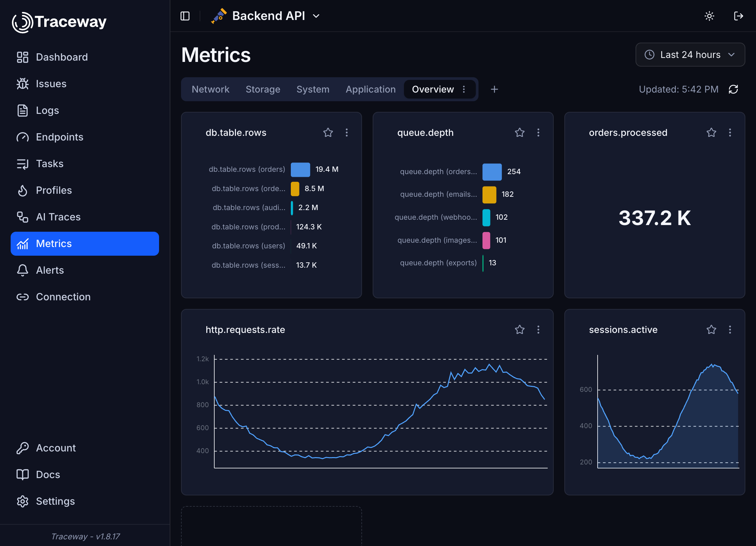Viewport: 756px width, 546px height.
Task: Switch to the Application tab
Action: tap(371, 89)
